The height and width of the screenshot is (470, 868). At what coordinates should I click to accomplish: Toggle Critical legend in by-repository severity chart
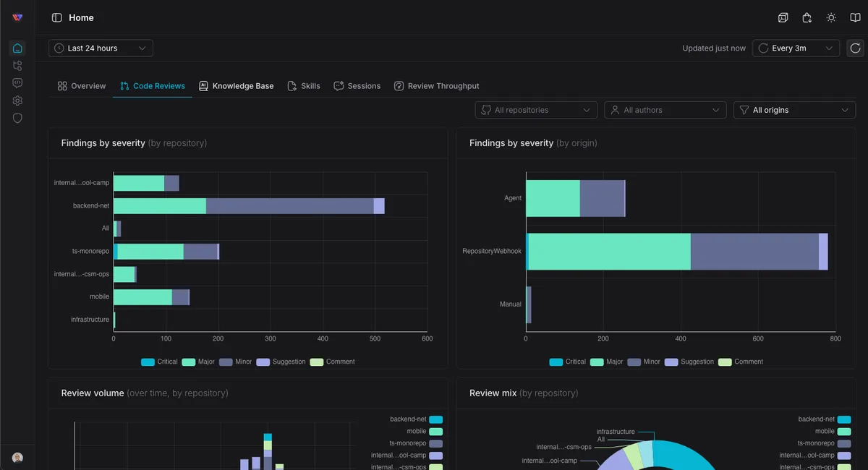point(159,362)
